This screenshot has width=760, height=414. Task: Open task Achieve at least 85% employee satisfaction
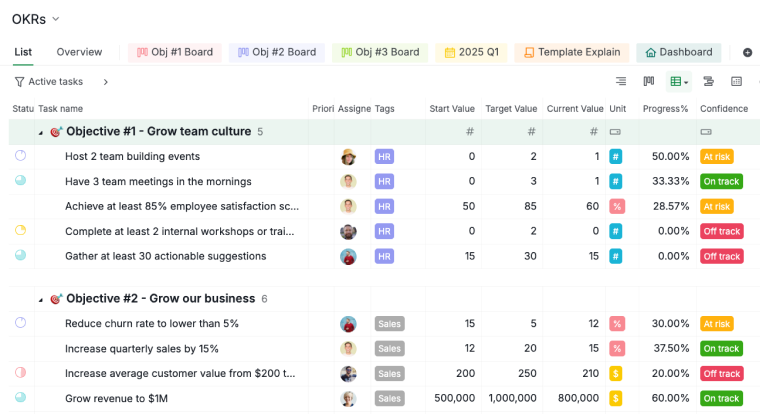[182, 207]
